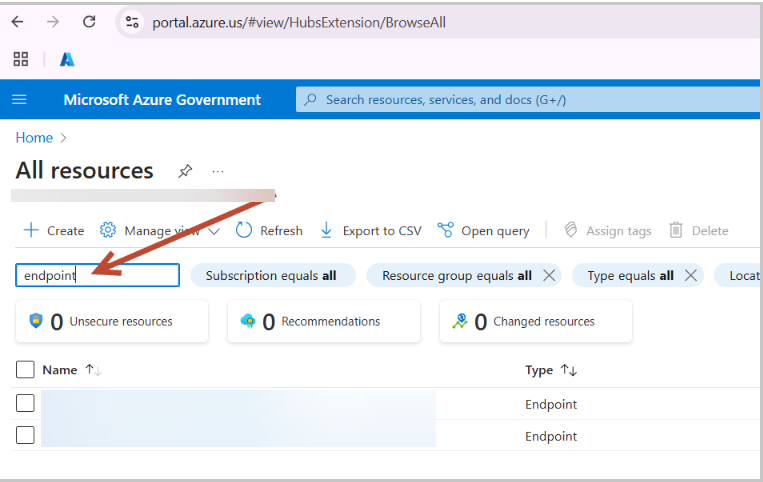Click Endpoint type in first row

[x=551, y=405]
